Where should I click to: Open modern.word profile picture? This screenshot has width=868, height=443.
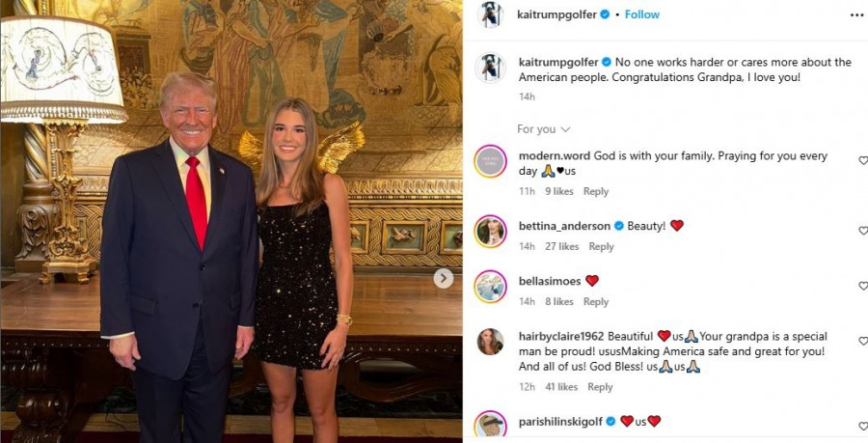tap(490, 161)
